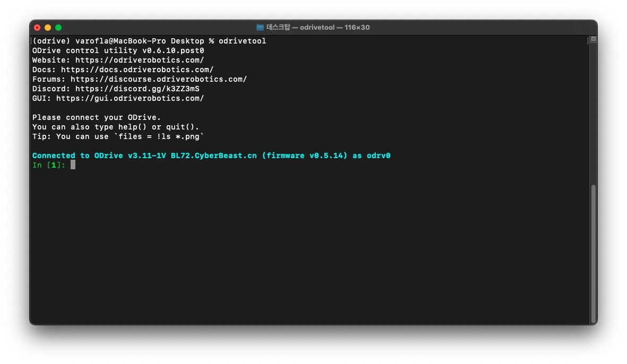Click the Tip line about files
Image resolution: width=627 pixels, height=364 pixels.
[x=118, y=136]
